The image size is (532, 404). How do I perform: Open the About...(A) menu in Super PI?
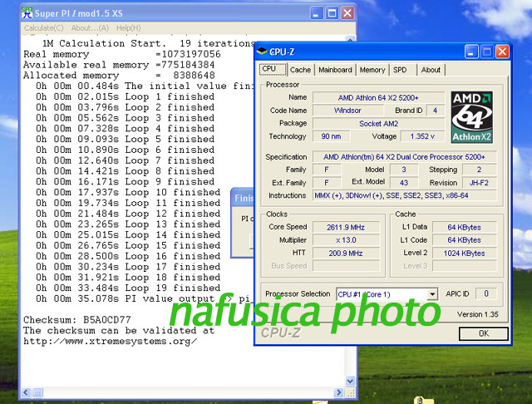point(90,28)
